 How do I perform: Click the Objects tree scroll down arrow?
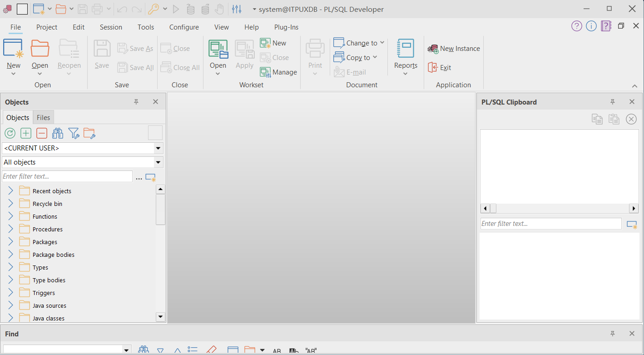pyautogui.click(x=160, y=316)
